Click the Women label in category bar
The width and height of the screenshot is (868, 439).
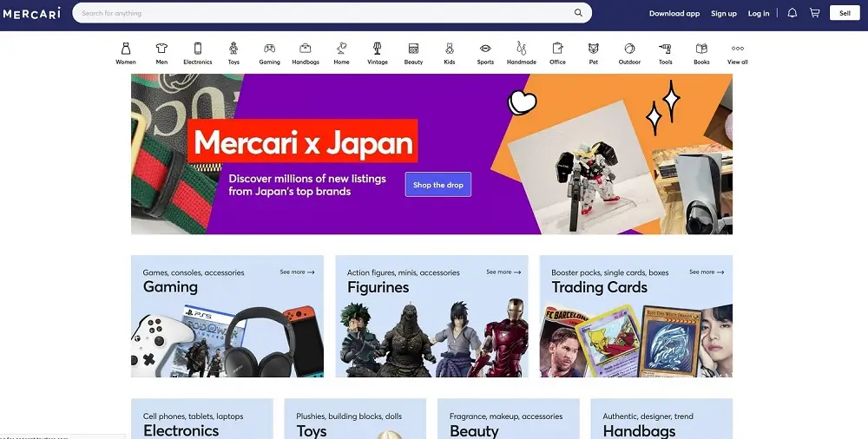click(126, 62)
